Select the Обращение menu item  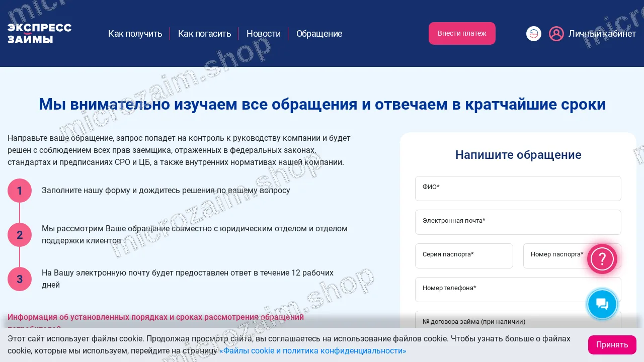(x=319, y=34)
